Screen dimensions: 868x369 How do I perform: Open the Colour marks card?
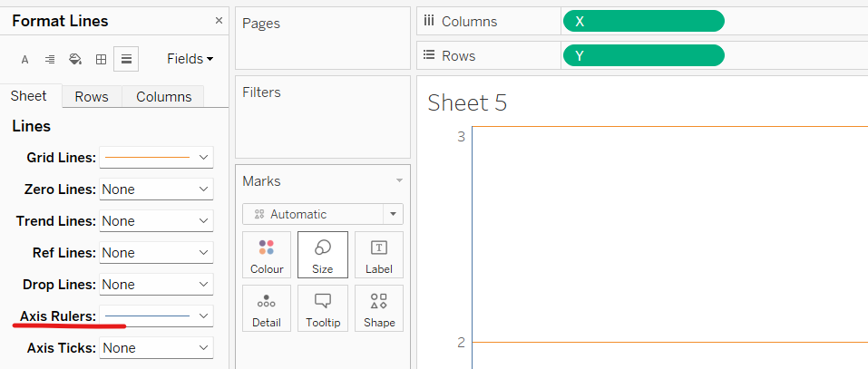click(x=267, y=255)
